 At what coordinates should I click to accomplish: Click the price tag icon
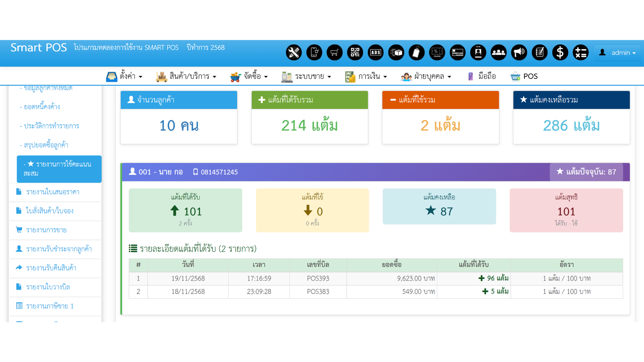coord(416,53)
